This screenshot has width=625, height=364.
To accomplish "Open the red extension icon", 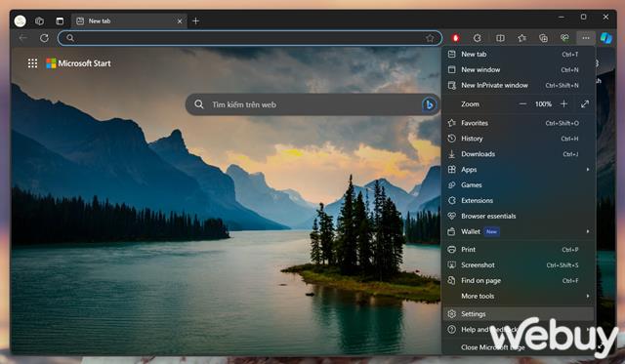I will (x=456, y=38).
